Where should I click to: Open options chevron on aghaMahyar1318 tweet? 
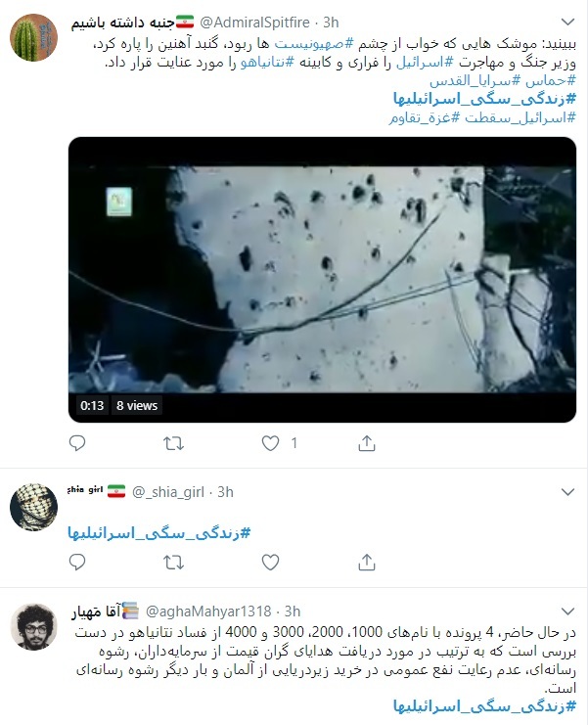(x=567, y=612)
